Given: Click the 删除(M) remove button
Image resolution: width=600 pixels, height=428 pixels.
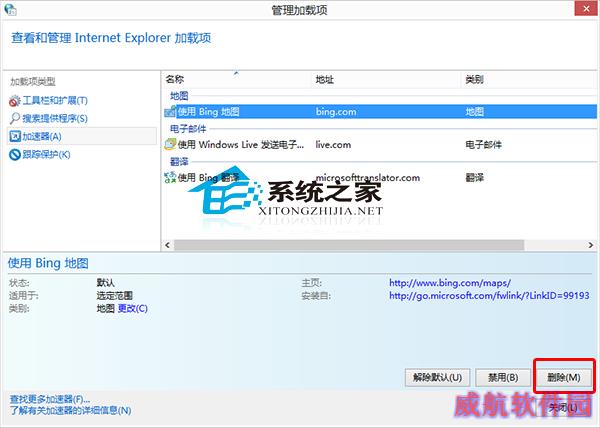Looking at the screenshot, I should click(x=564, y=378).
